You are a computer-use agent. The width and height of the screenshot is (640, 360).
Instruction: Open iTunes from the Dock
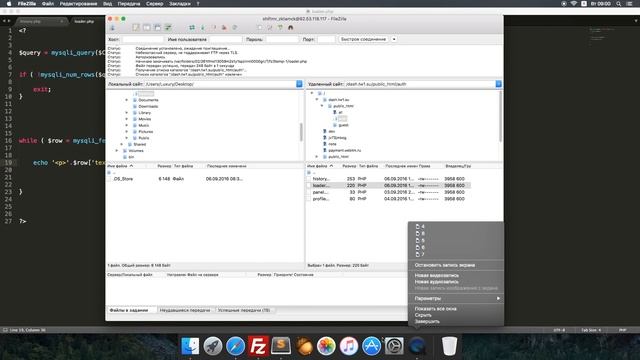click(x=349, y=346)
